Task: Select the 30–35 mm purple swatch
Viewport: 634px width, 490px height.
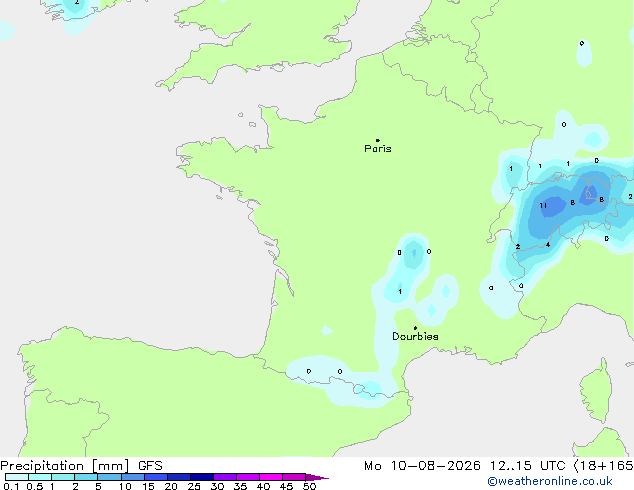Action: 224,477
